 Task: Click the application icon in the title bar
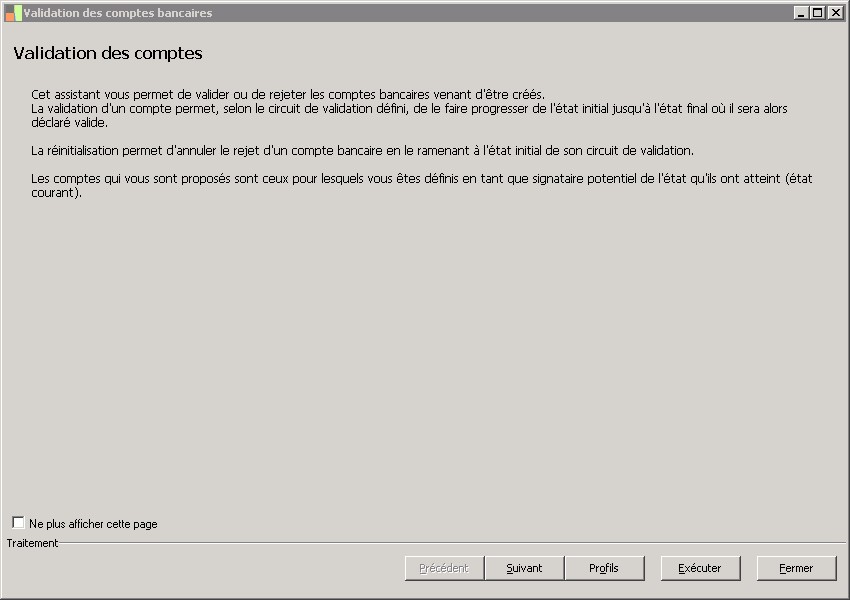(13, 13)
